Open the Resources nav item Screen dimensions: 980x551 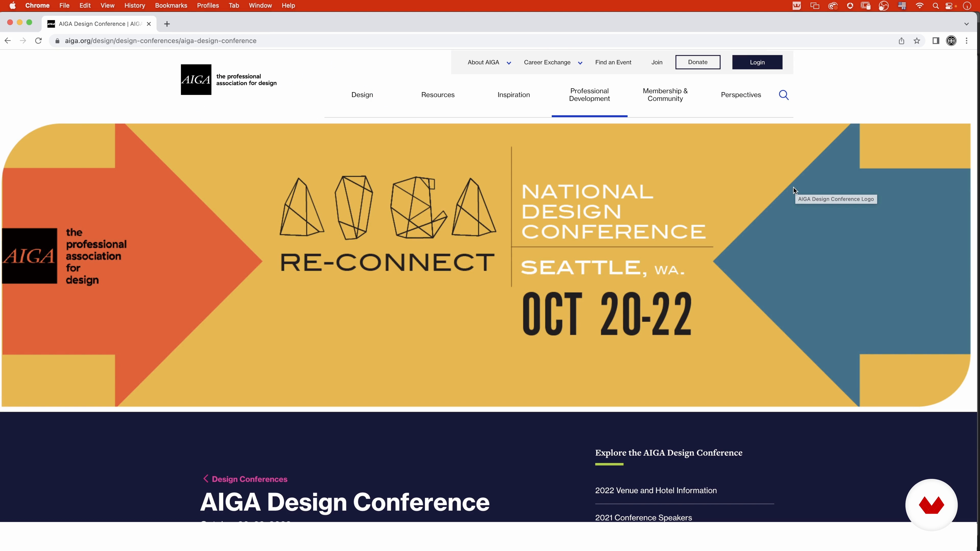click(x=437, y=95)
